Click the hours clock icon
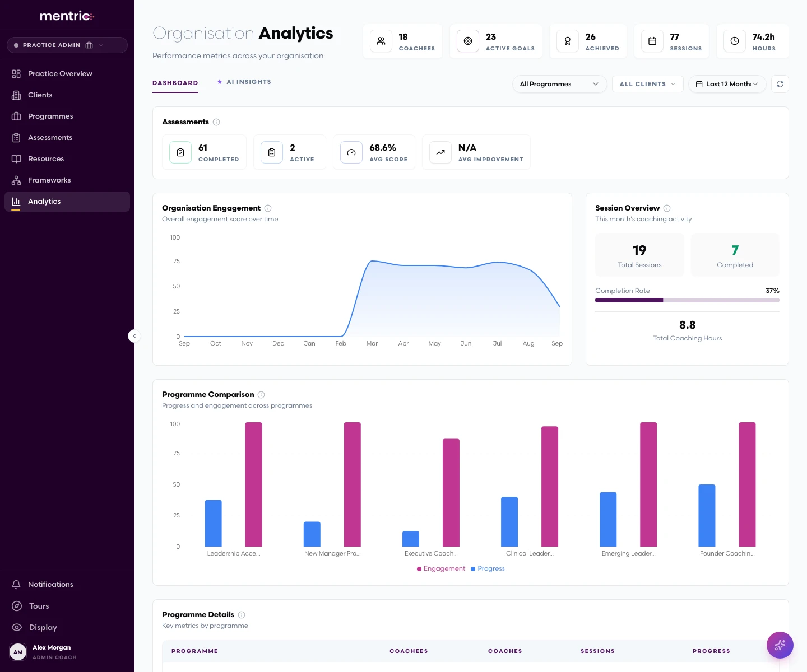Image resolution: width=807 pixels, height=672 pixels. coord(735,41)
